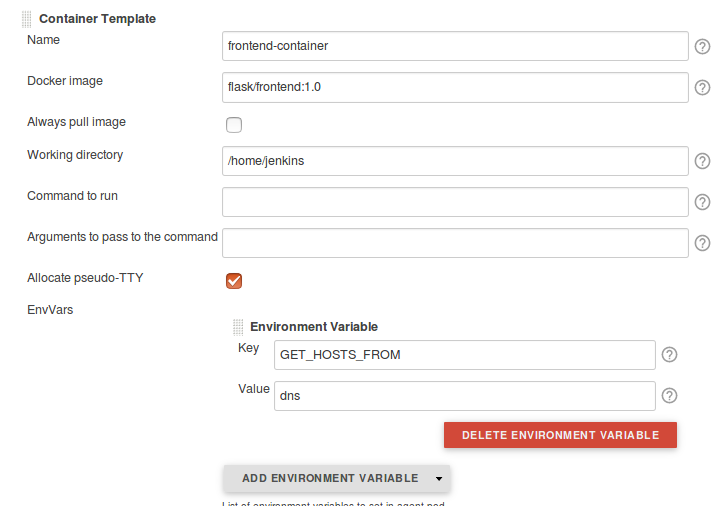Click Delete Environment Variable button
Image resolution: width=723 pixels, height=506 pixels.
click(560, 435)
